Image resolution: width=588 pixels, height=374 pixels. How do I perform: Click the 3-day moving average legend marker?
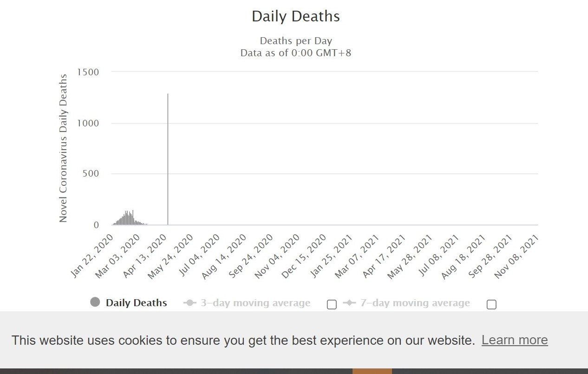tap(190, 303)
